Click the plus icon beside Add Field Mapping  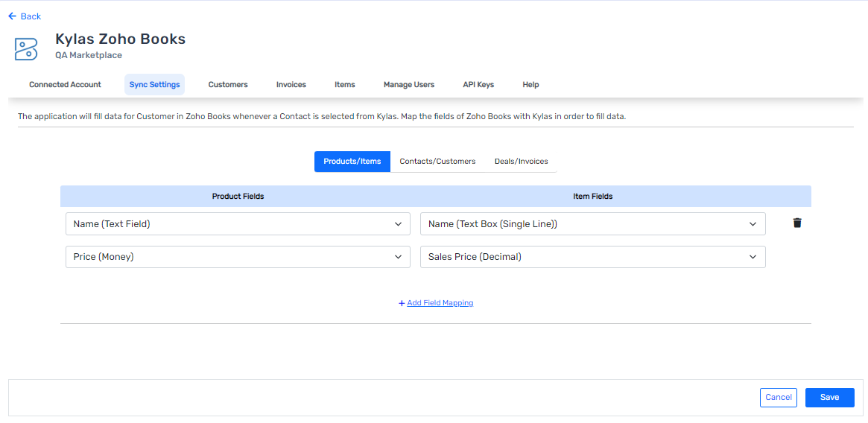tap(402, 303)
